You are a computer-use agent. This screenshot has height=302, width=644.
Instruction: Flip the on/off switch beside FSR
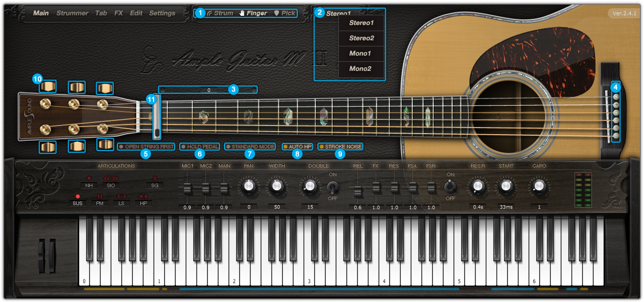tap(450, 186)
